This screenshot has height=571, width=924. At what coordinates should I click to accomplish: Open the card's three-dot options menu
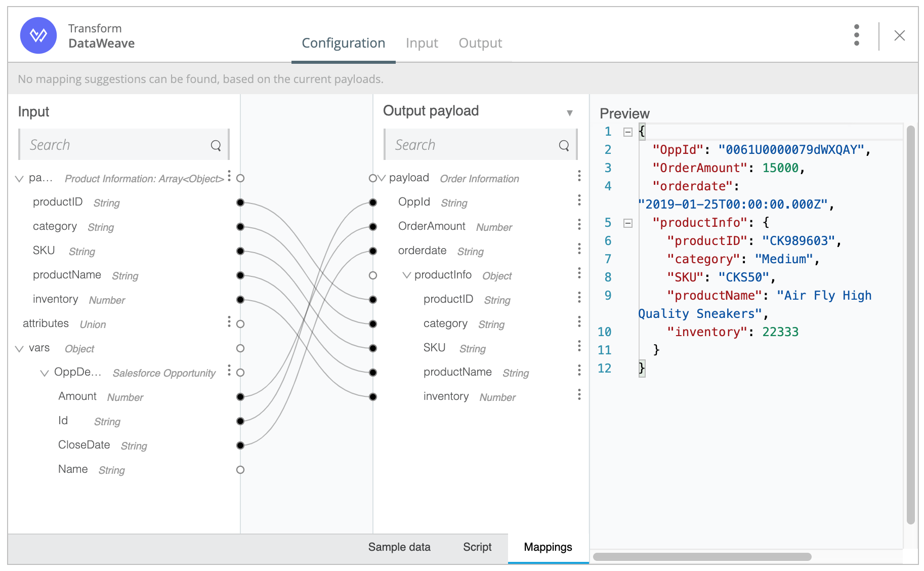[x=856, y=35]
